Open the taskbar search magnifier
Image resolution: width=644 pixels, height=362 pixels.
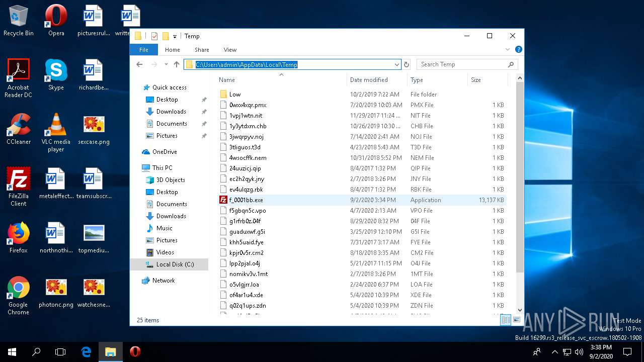(36, 352)
